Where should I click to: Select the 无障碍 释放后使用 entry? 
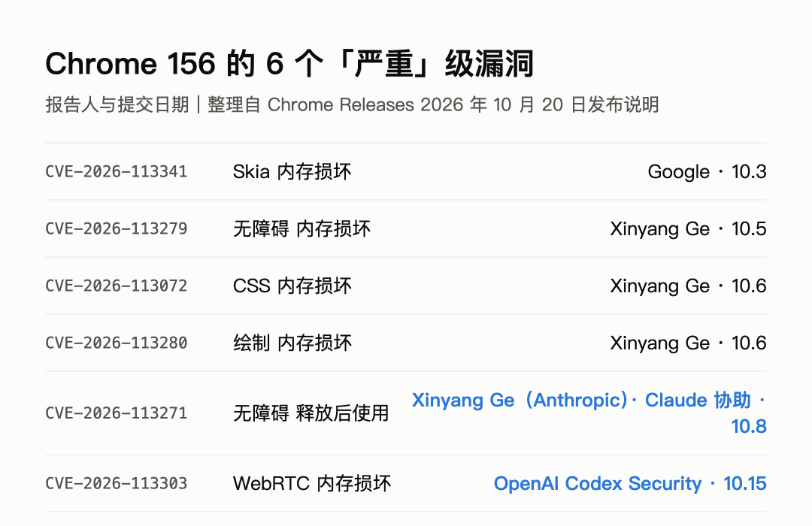pos(311,413)
